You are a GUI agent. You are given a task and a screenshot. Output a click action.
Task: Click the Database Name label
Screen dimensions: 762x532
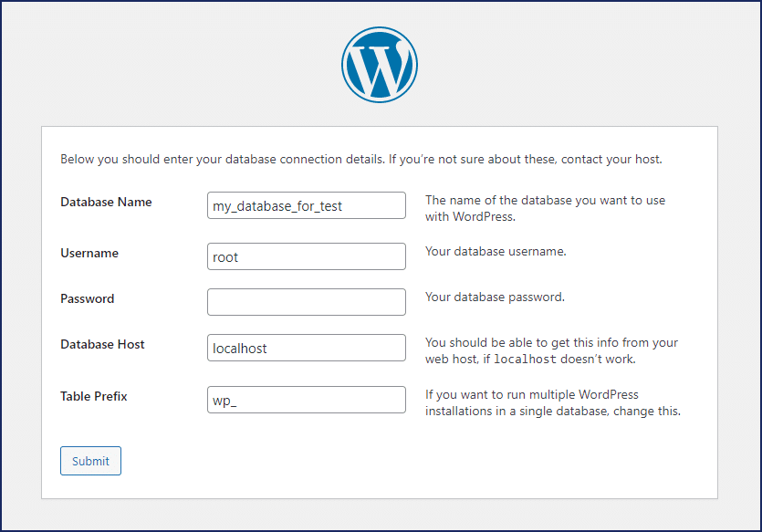[x=106, y=202]
